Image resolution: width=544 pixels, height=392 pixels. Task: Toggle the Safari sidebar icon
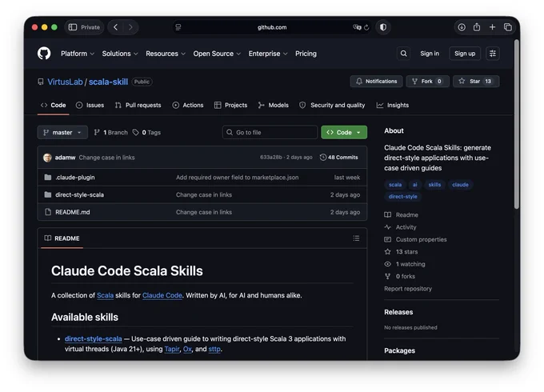(x=73, y=27)
